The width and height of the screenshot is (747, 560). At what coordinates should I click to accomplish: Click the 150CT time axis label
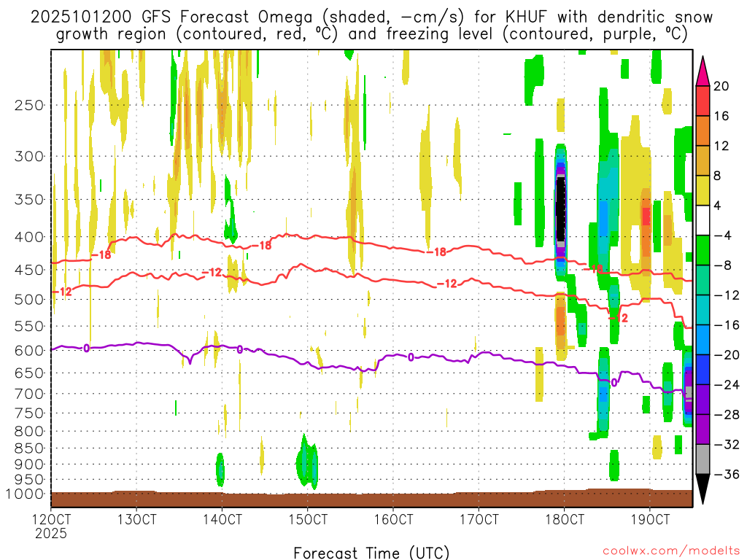308,519
